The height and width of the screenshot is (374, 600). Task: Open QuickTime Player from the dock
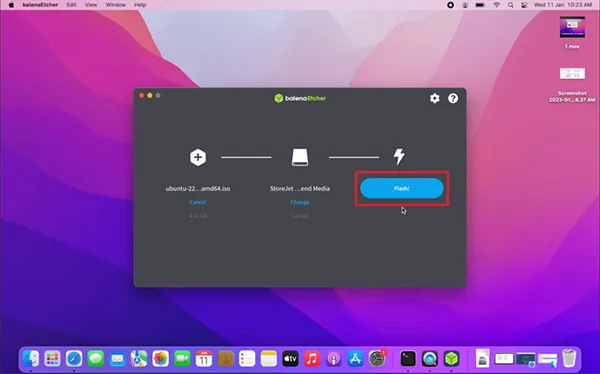click(430, 359)
